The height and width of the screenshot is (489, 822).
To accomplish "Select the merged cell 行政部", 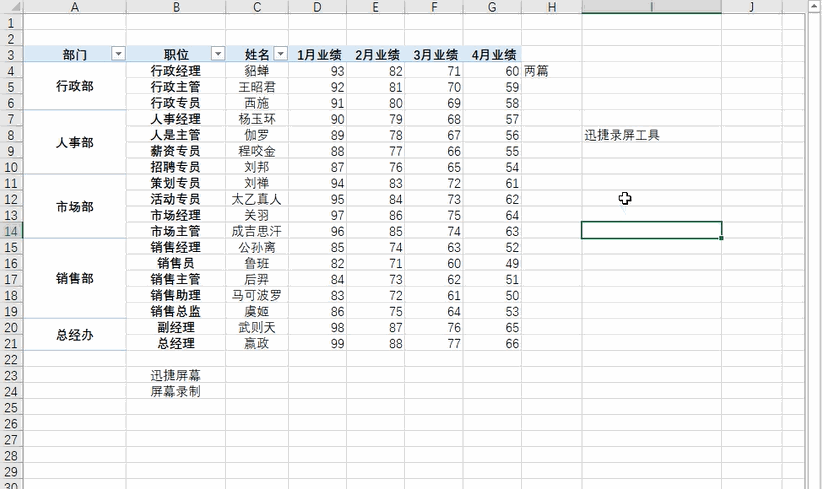I will [75, 86].
